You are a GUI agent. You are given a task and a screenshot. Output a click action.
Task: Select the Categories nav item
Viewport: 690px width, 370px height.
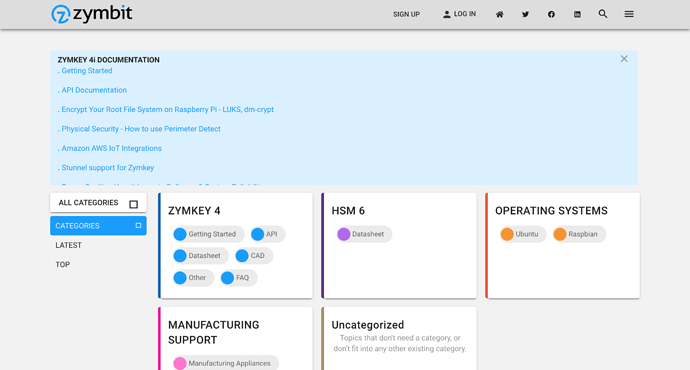98,226
